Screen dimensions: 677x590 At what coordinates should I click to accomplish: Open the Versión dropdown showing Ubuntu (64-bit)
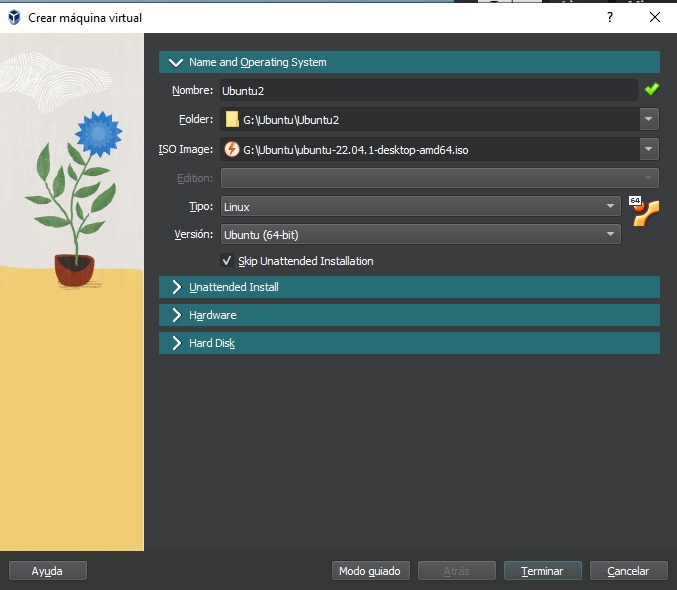click(x=420, y=235)
